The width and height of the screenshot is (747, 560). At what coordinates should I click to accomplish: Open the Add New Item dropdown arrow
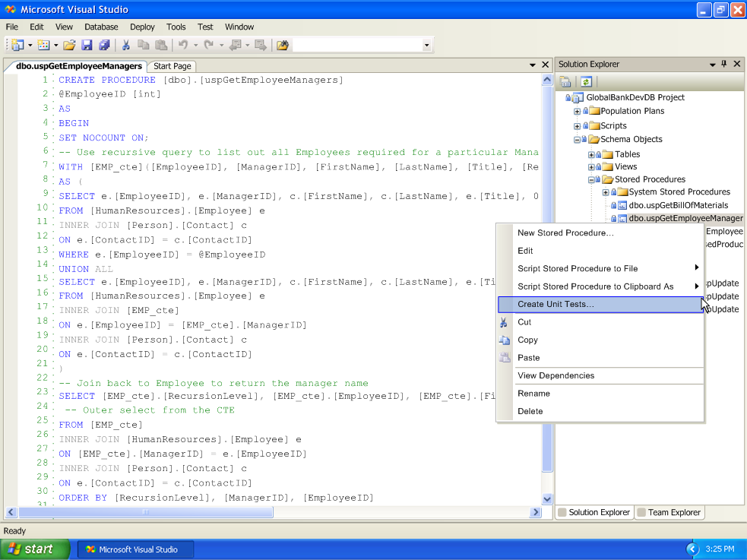point(55,46)
